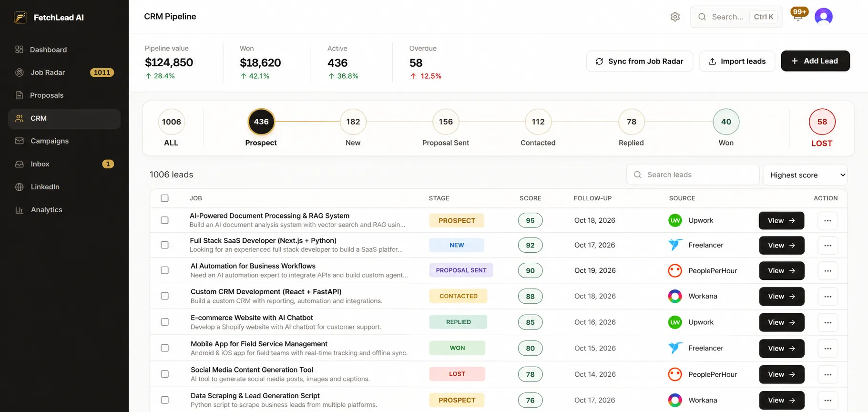This screenshot has width=868, height=412.
Task: Click the Import leads button
Action: [x=737, y=61]
